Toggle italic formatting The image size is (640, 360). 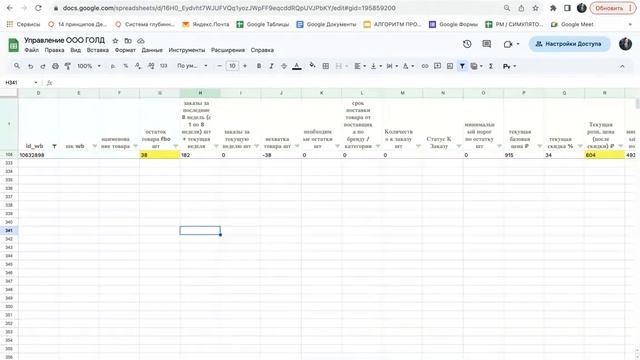[x=271, y=66]
